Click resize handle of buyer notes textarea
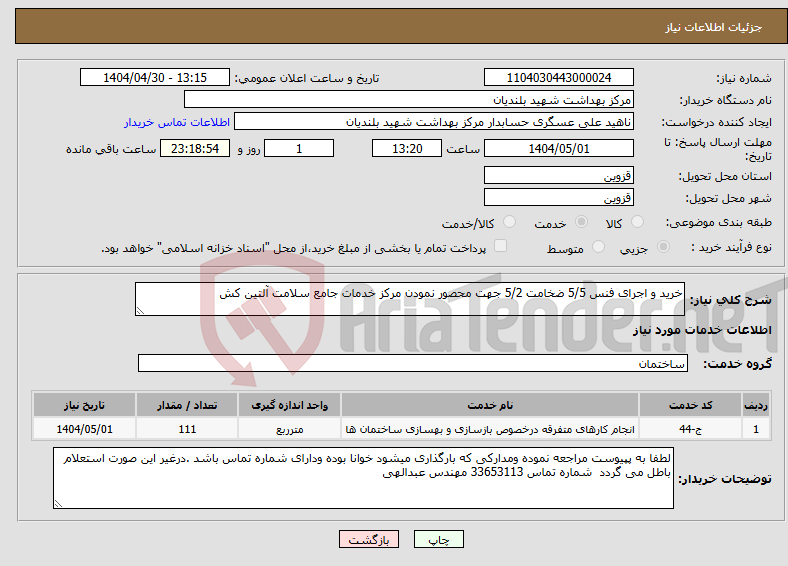This screenshot has width=788, height=566. click(58, 504)
